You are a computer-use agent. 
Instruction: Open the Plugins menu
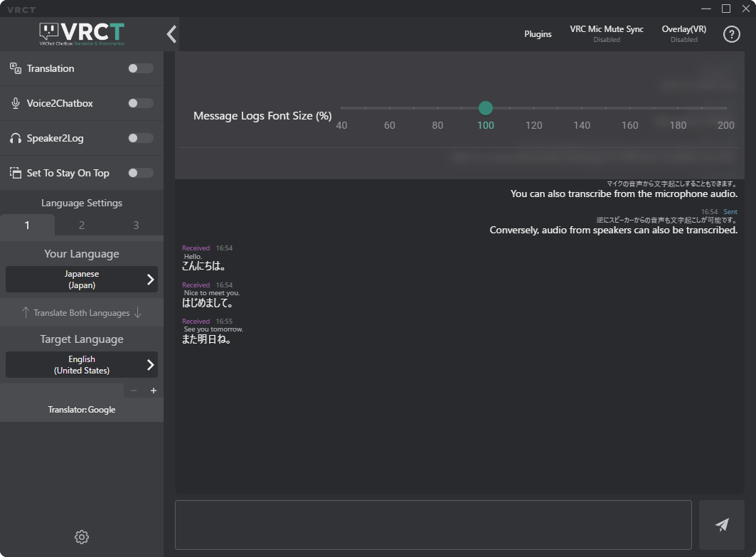[x=538, y=34]
